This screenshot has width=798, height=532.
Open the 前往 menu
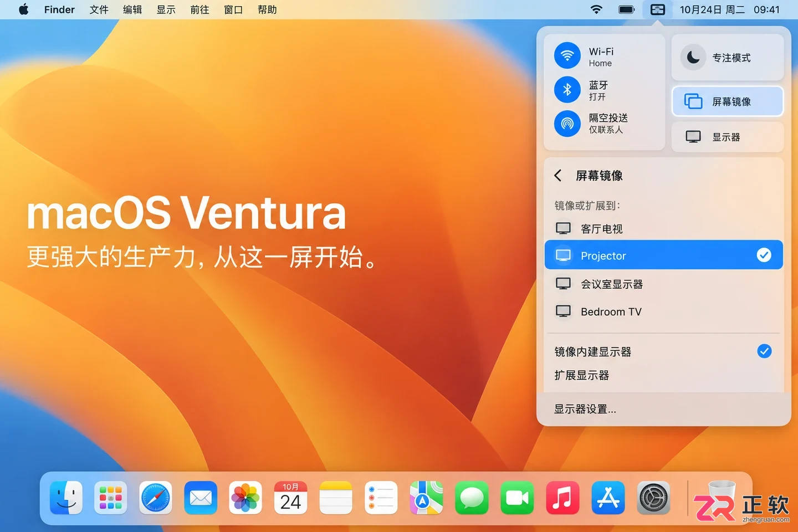point(199,9)
